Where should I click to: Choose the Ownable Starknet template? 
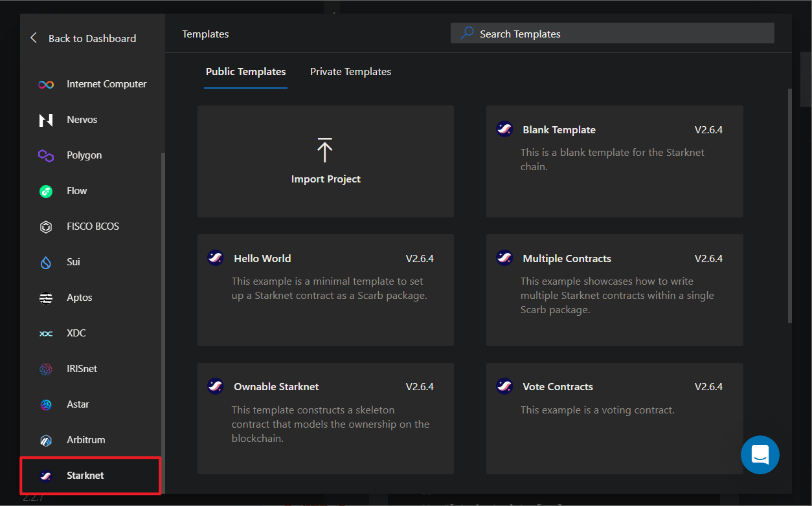(x=325, y=418)
